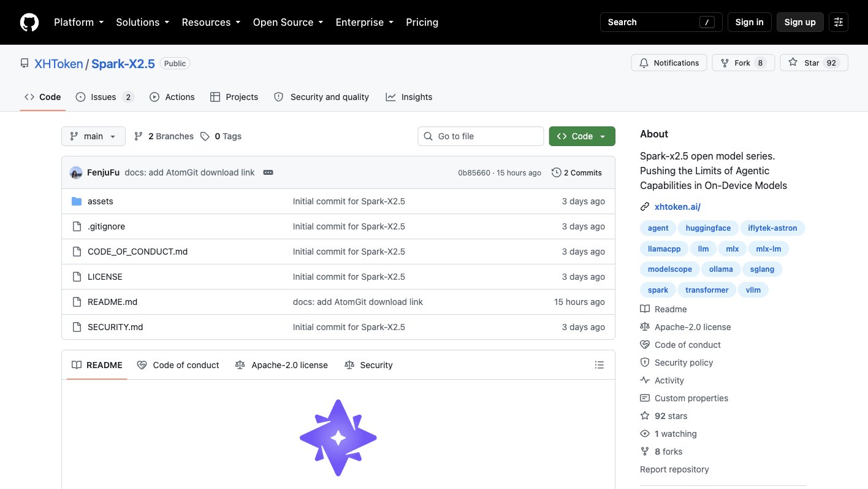The width and height of the screenshot is (868, 489).
Task: Click the Go to file input
Action: click(x=481, y=136)
